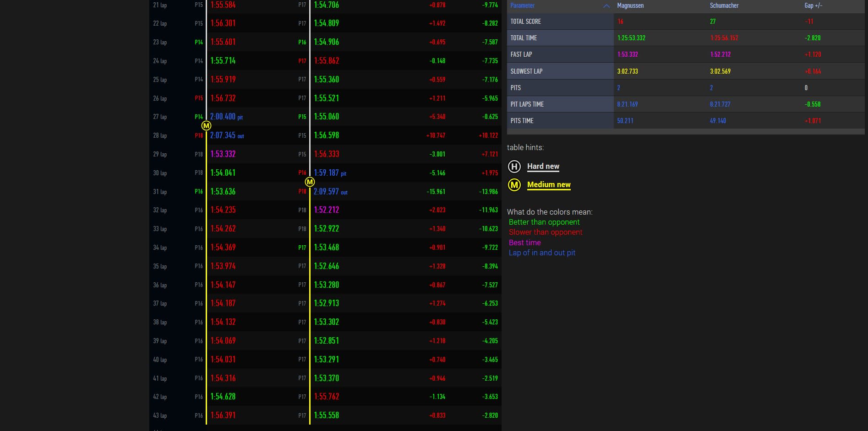Viewport: 868px width, 431px height.
Task: Click Lap of in and out pit legend
Action: tap(542, 253)
